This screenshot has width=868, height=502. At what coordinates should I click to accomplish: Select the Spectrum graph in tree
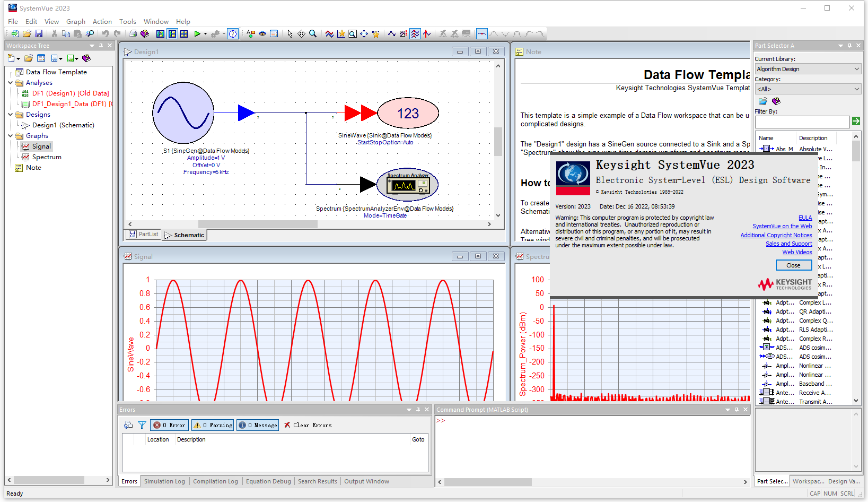[x=47, y=157]
